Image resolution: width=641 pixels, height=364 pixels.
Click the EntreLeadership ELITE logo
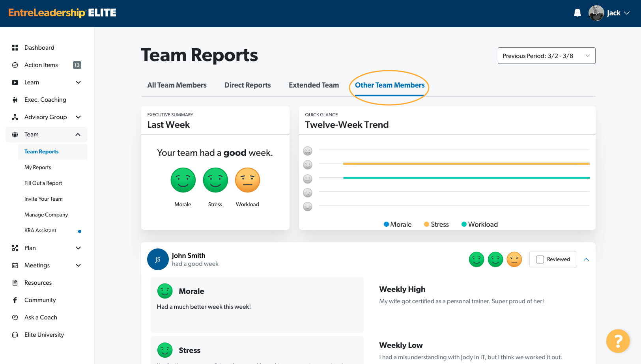pyautogui.click(x=62, y=13)
